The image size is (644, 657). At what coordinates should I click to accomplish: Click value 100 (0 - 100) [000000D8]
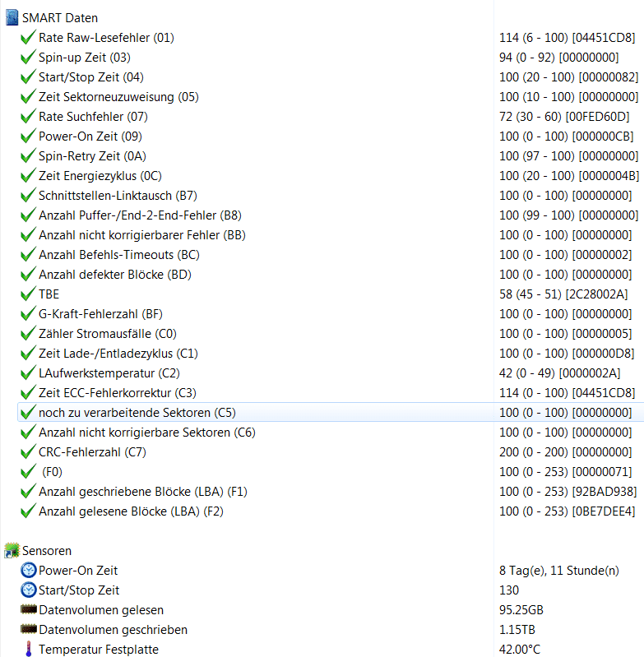pyautogui.click(x=567, y=354)
